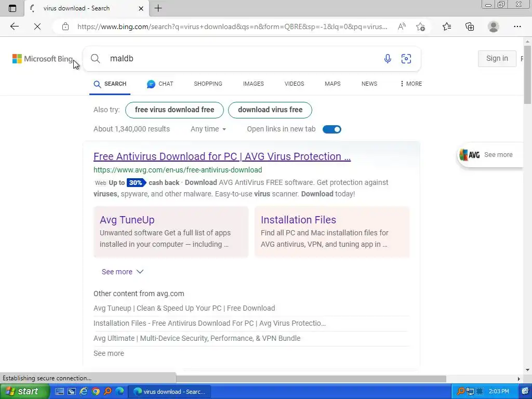
Task: Add this page to favorites
Action: click(420, 27)
